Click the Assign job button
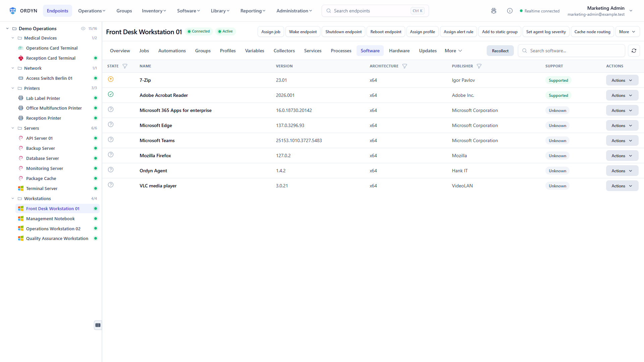Image resolution: width=644 pixels, height=362 pixels. [x=271, y=32]
